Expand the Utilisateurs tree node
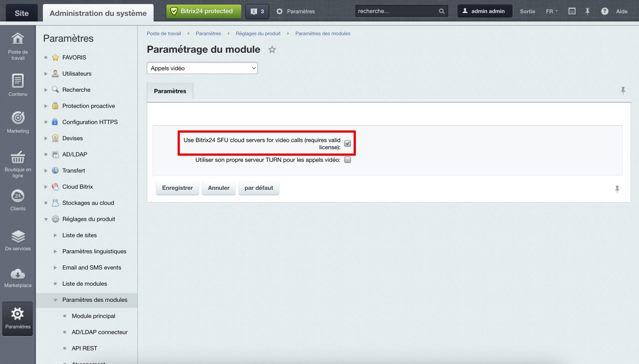Screen dimensions: 639x364 coord(46,73)
